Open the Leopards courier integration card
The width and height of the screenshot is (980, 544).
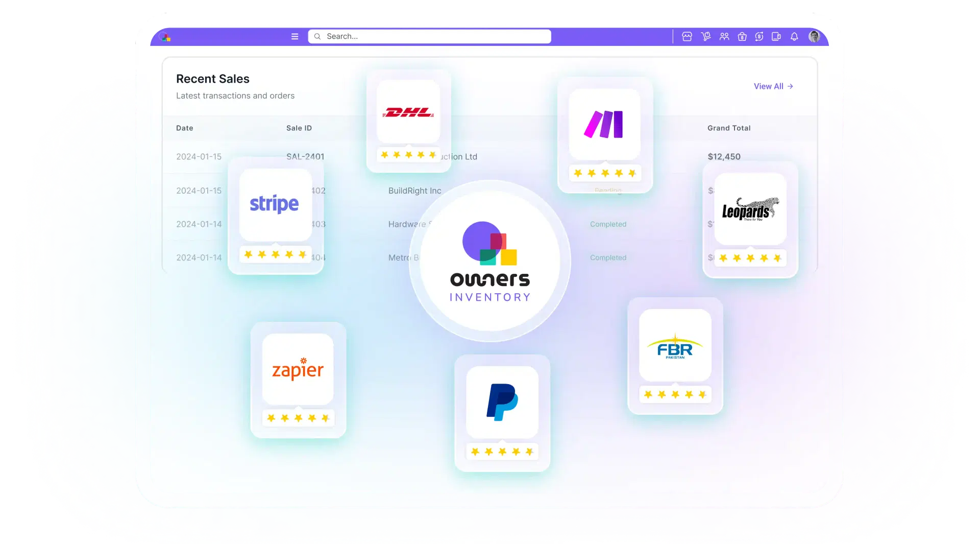point(750,208)
